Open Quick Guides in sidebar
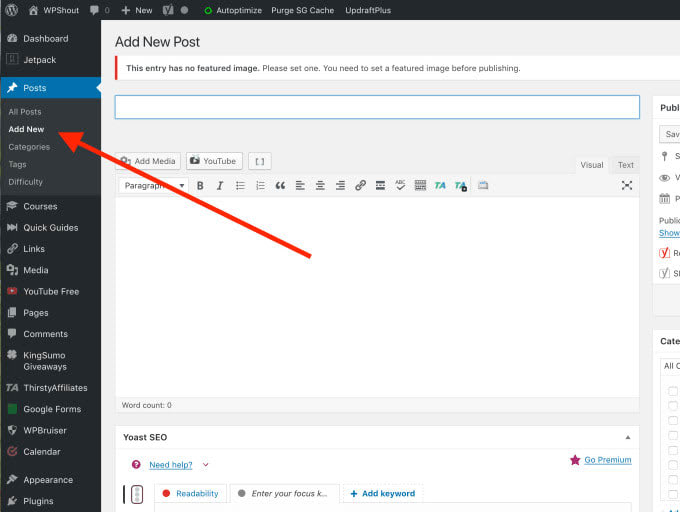 51,228
